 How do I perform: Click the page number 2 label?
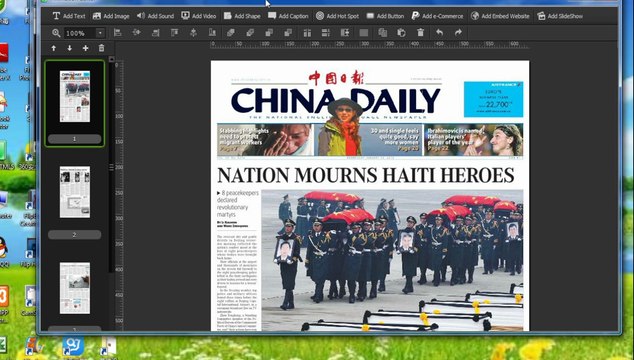(x=74, y=235)
